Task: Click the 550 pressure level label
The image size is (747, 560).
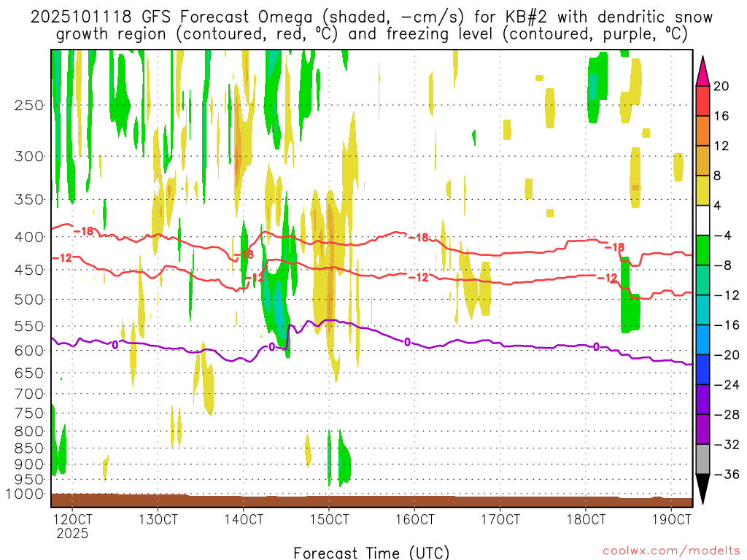Action: coord(29,326)
